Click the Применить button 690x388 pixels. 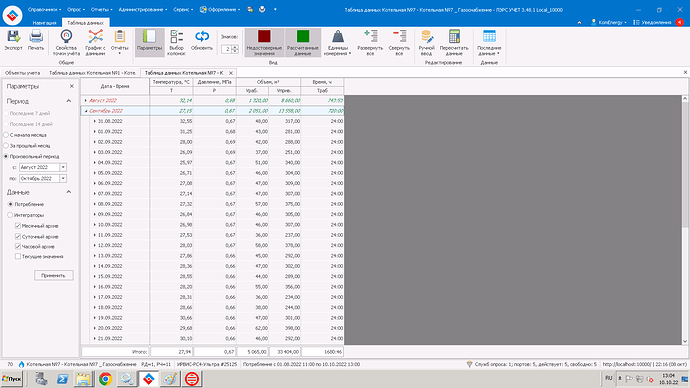pyautogui.click(x=53, y=275)
